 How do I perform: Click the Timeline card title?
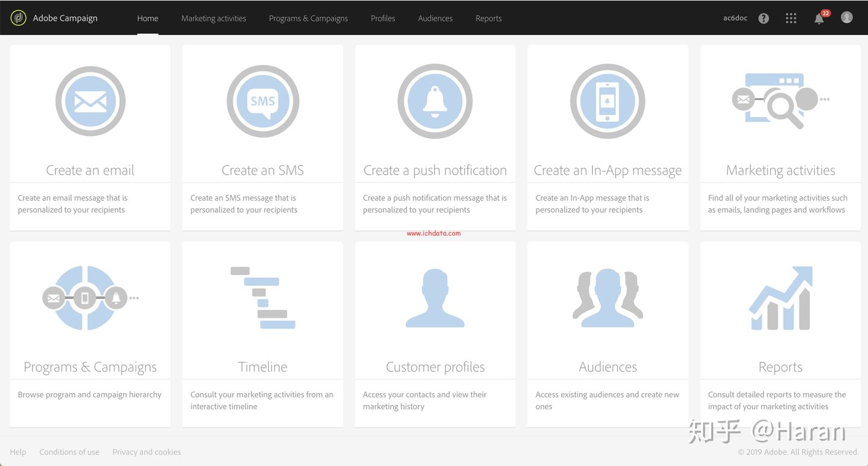(x=263, y=367)
